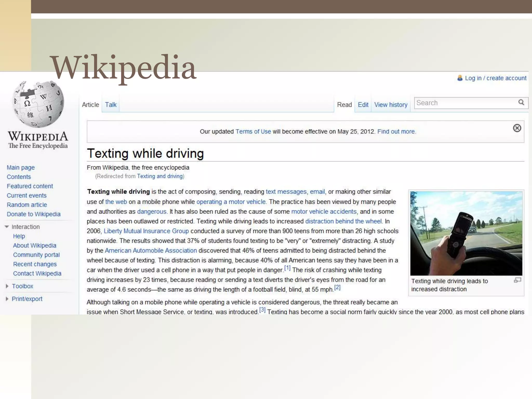Follow the Texting and driving redirect link
This screenshot has width=532, height=399.
(160, 176)
